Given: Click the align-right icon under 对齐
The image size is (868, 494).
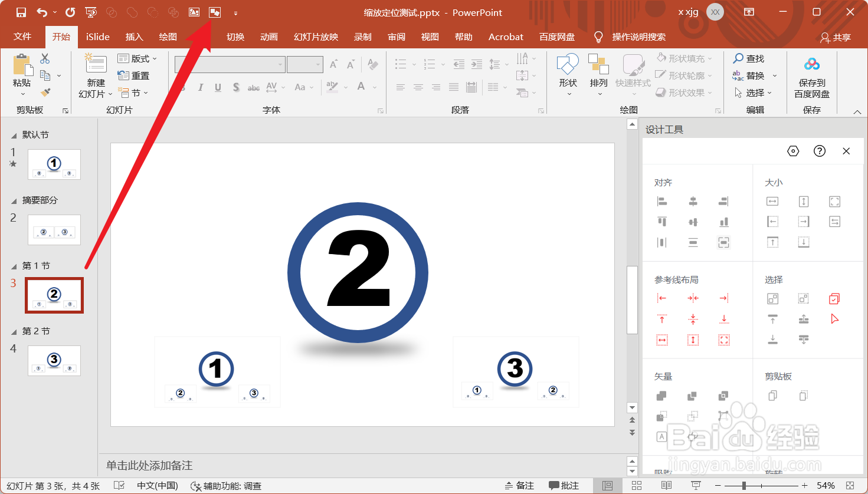Looking at the screenshot, I should 724,202.
